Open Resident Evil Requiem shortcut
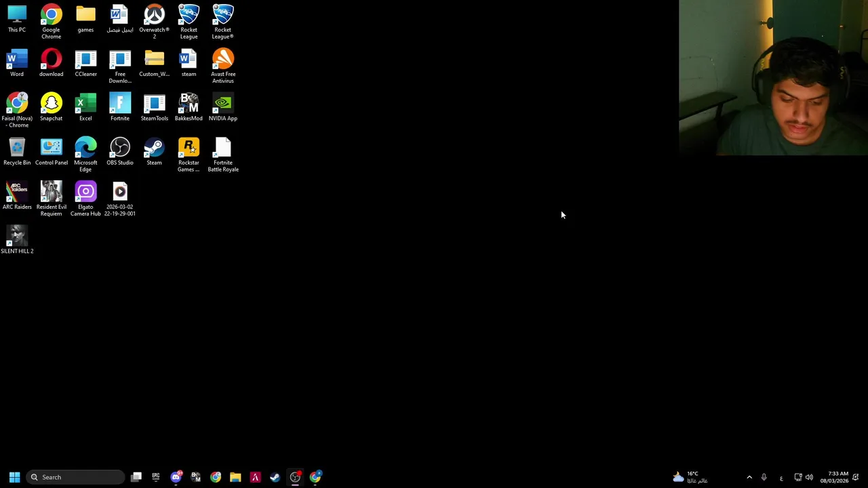 51,199
